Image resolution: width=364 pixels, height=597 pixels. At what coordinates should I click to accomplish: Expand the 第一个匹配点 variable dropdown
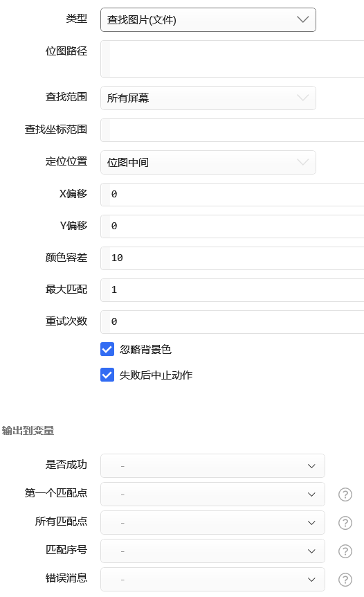click(x=212, y=494)
